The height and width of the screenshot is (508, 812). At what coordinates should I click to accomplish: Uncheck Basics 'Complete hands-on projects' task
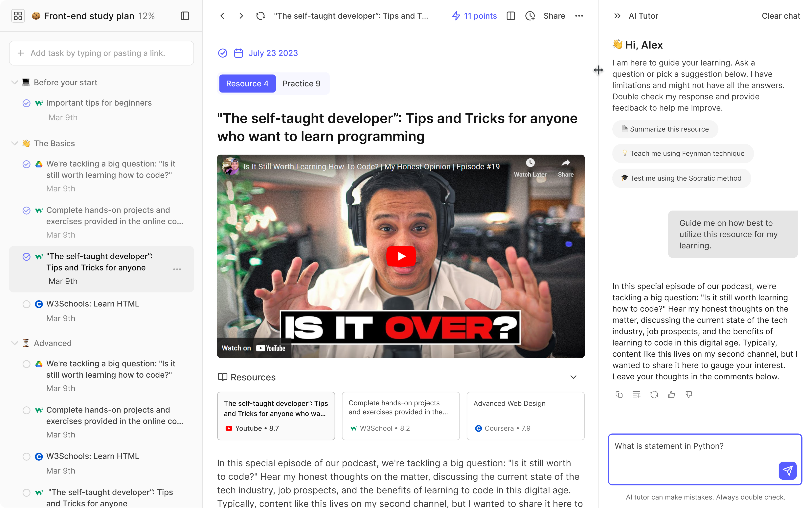click(x=27, y=210)
